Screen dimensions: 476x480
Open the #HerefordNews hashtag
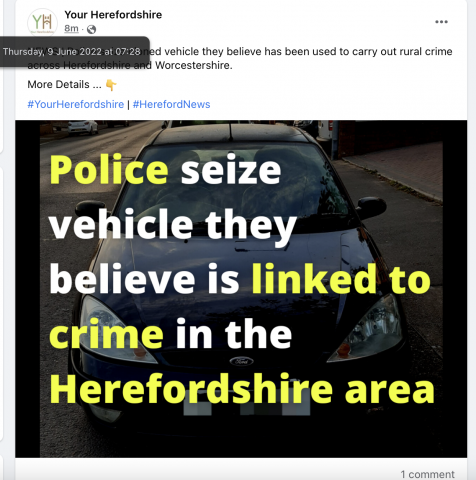[x=171, y=104]
